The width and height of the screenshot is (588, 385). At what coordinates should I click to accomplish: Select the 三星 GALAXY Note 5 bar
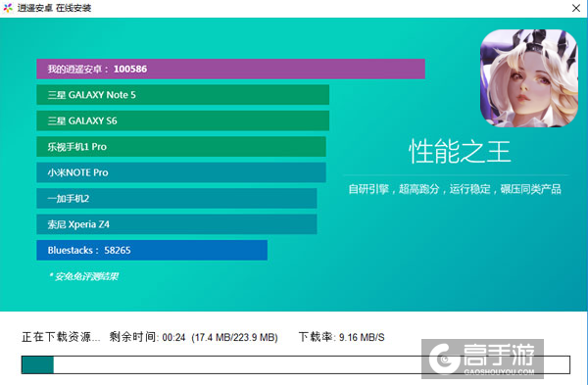click(182, 95)
